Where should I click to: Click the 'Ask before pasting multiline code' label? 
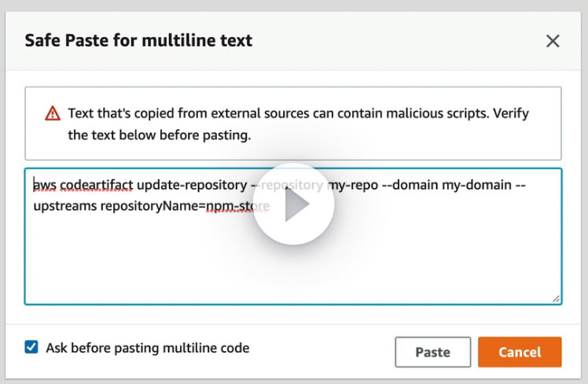coord(148,347)
